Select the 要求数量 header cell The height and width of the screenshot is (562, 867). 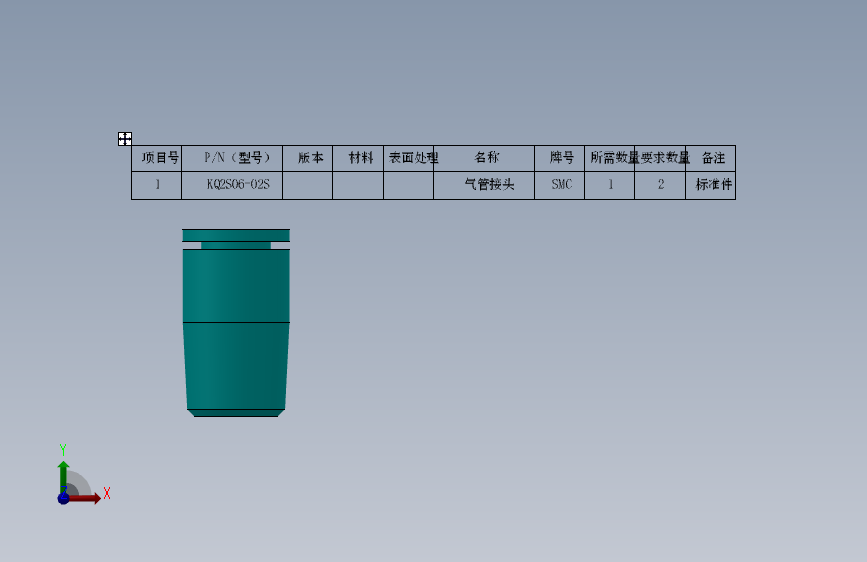pyautogui.click(x=660, y=158)
